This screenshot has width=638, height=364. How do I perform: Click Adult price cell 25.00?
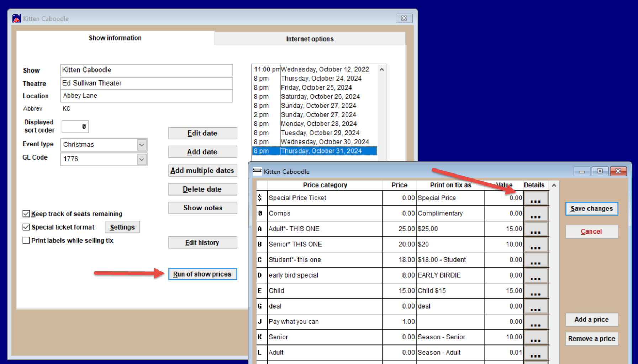(399, 229)
